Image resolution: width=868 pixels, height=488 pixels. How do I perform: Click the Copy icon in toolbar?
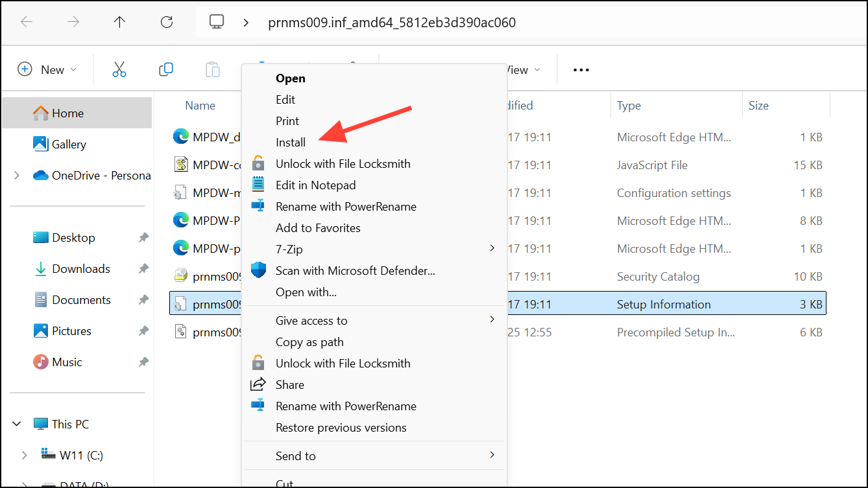click(166, 69)
